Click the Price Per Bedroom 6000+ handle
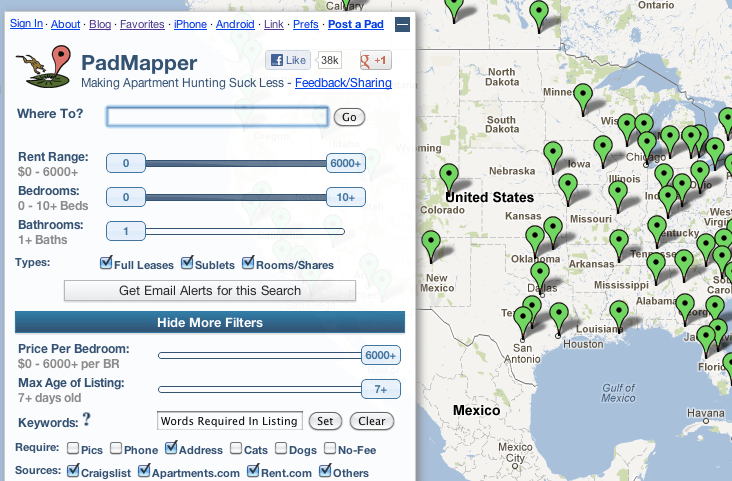Image resolution: width=732 pixels, height=481 pixels. pyautogui.click(x=380, y=355)
